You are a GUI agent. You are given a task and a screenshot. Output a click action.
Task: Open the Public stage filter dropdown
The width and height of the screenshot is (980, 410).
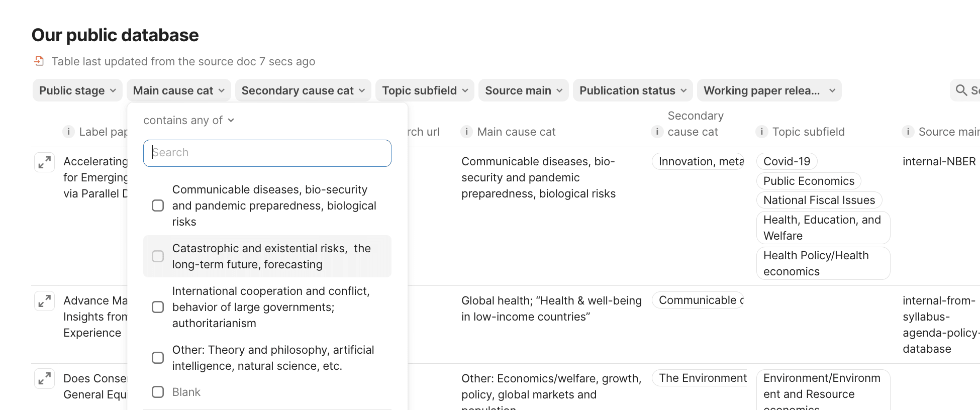pos(77,90)
